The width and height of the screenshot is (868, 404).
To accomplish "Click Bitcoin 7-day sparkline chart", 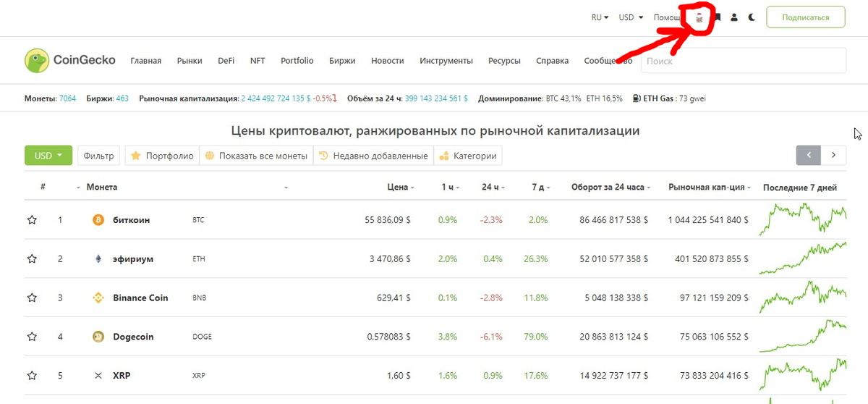I will (x=803, y=219).
